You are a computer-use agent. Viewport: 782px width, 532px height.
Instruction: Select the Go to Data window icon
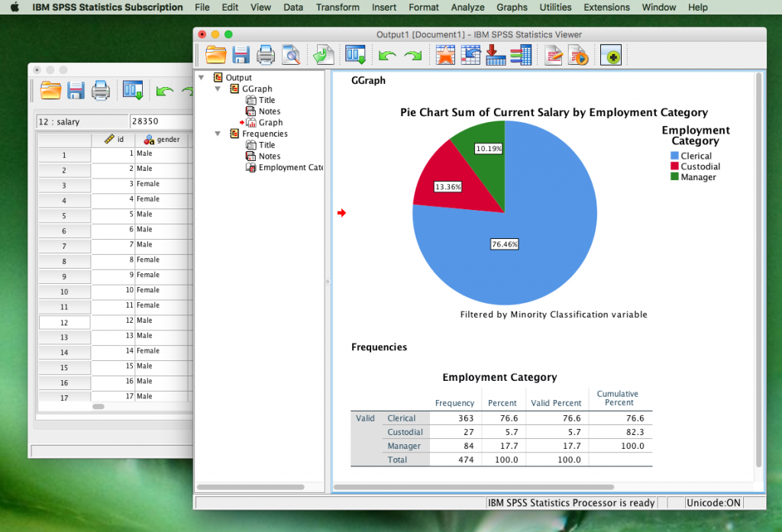(354, 54)
